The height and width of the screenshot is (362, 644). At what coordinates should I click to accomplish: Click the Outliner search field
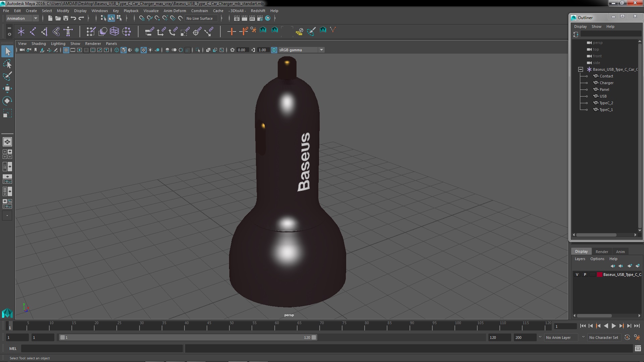tap(611, 34)
